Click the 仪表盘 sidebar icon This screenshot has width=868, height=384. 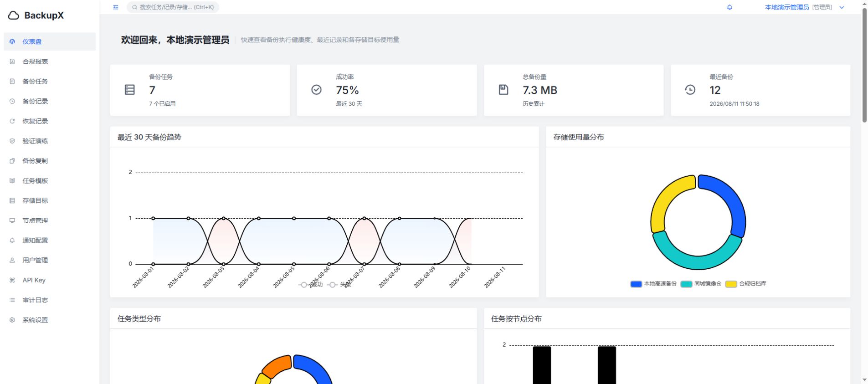tap(12, 41)
